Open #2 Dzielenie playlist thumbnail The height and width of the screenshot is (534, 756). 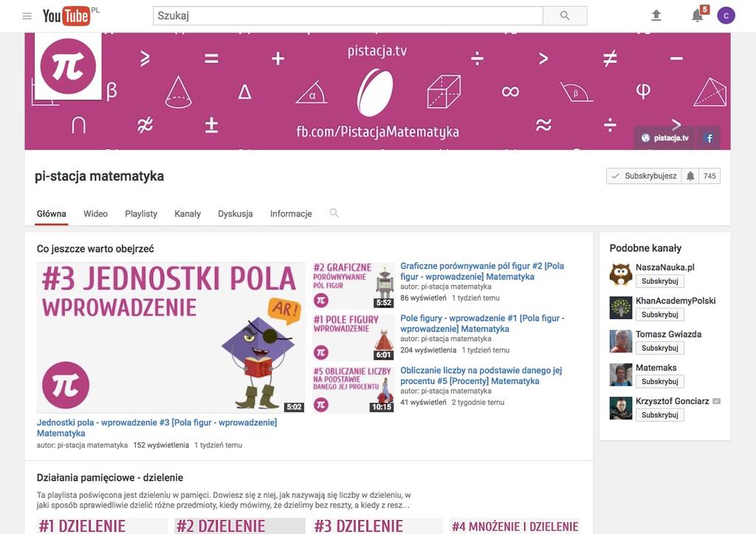(x=240, y=526)
